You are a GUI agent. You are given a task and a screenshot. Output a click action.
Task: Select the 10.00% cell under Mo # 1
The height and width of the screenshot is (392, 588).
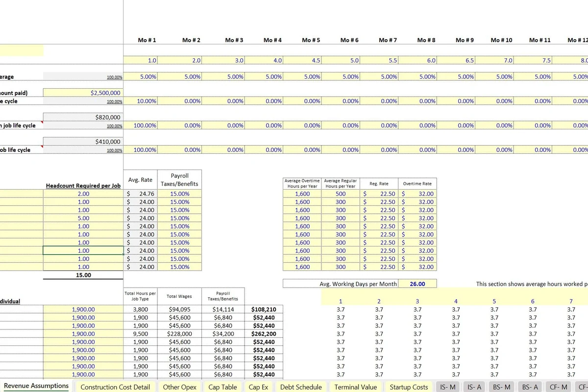[x=141, y=101]
